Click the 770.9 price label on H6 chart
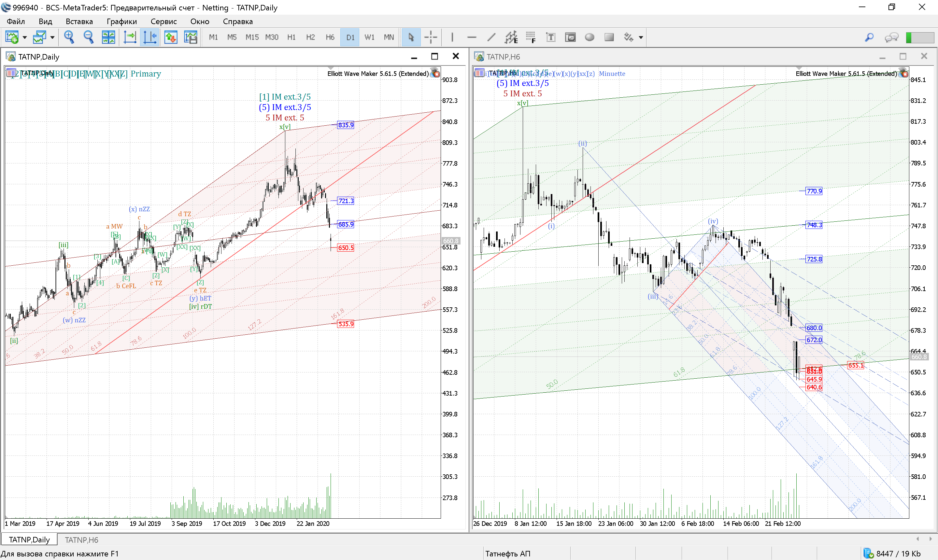The width and height of the screenshot is (938, 560). pyautogui.click(x=814, y=191)
